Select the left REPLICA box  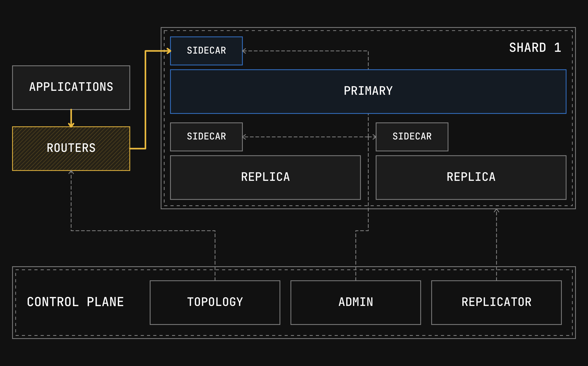[266, 178]
